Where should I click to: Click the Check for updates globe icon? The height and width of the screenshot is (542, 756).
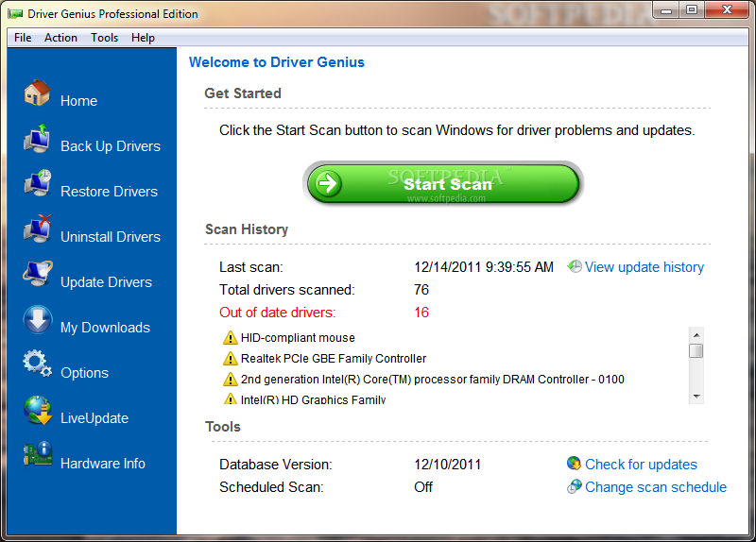[x=574, y=464]
